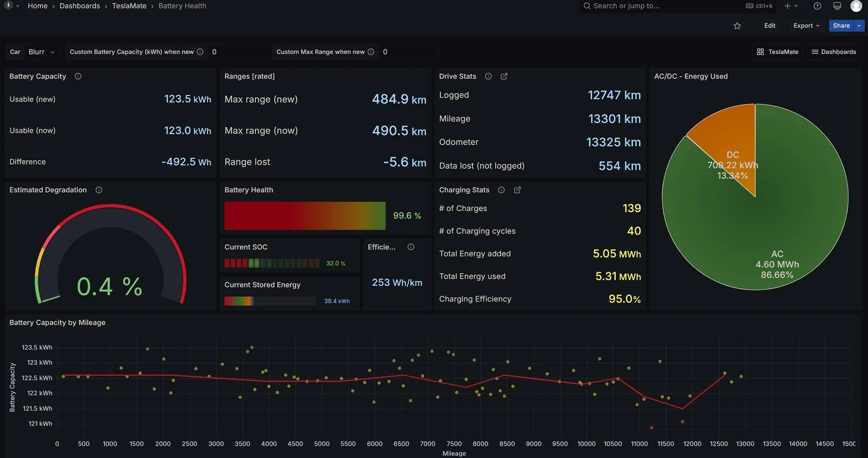
Task: Click the Current Stored Energy bar
Action: [270, 301]
